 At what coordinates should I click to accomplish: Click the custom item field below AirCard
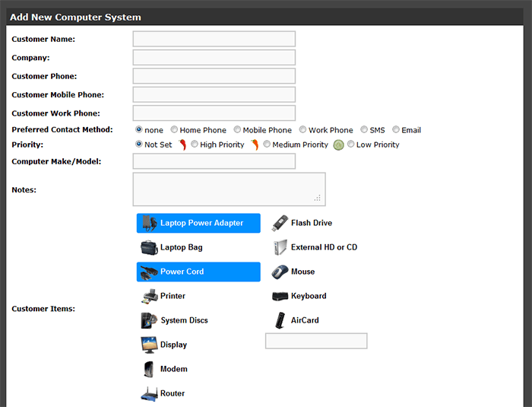click(x=316, y=341)
